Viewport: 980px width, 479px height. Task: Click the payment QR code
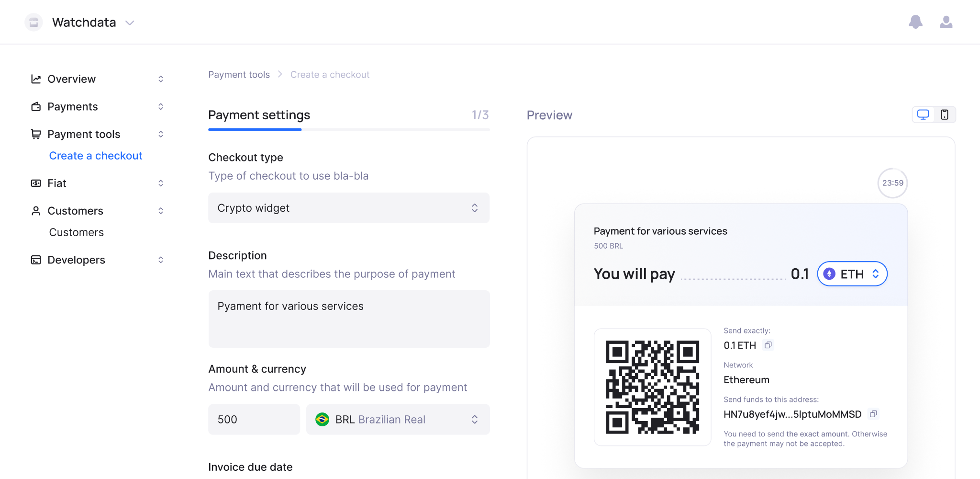(652, 387)
